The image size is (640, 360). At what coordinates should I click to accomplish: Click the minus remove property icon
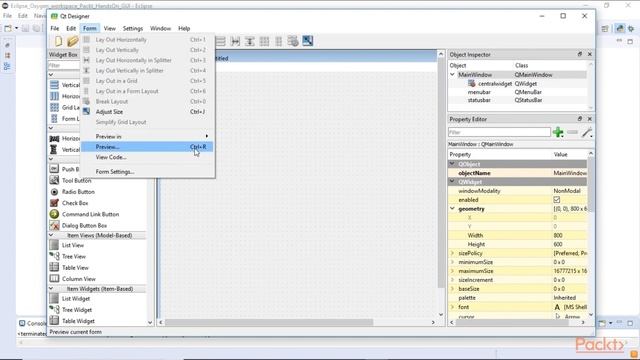(572, 132)
